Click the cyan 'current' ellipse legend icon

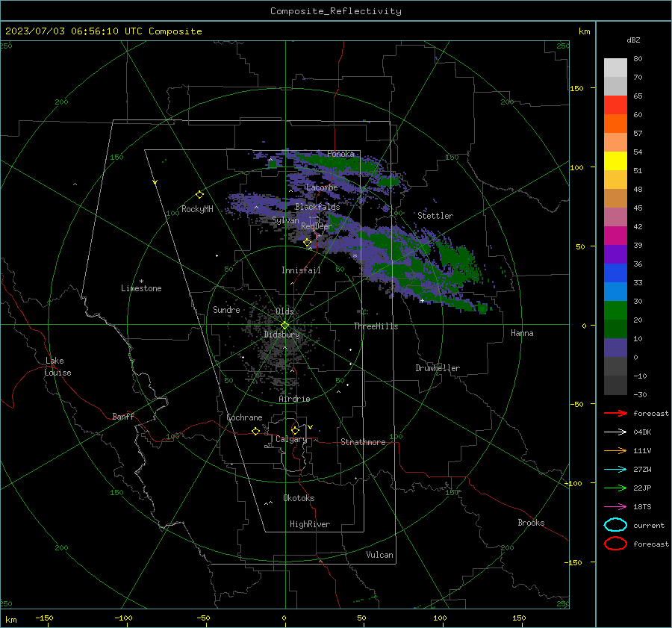(615, 525)
